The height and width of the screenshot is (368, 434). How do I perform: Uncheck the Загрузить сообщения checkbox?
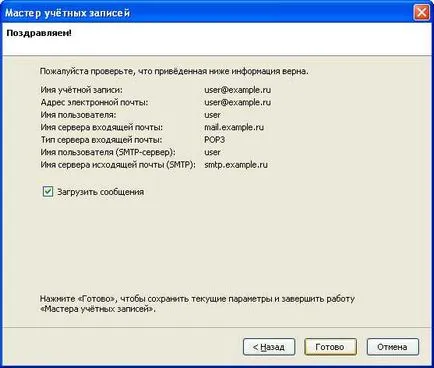coord(48,192)
